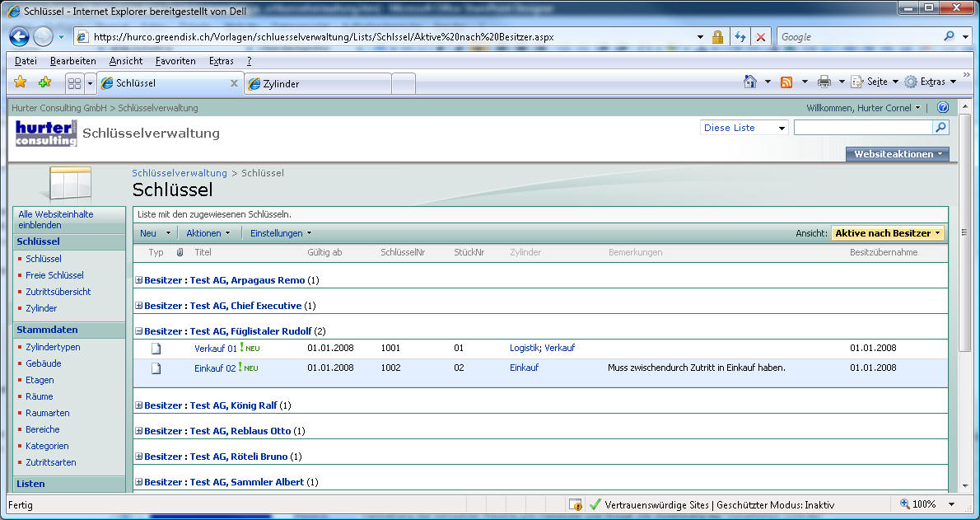
Task: Close the Schlüssel tab with X
Action: pyautogui.click(x=235, y=83)
